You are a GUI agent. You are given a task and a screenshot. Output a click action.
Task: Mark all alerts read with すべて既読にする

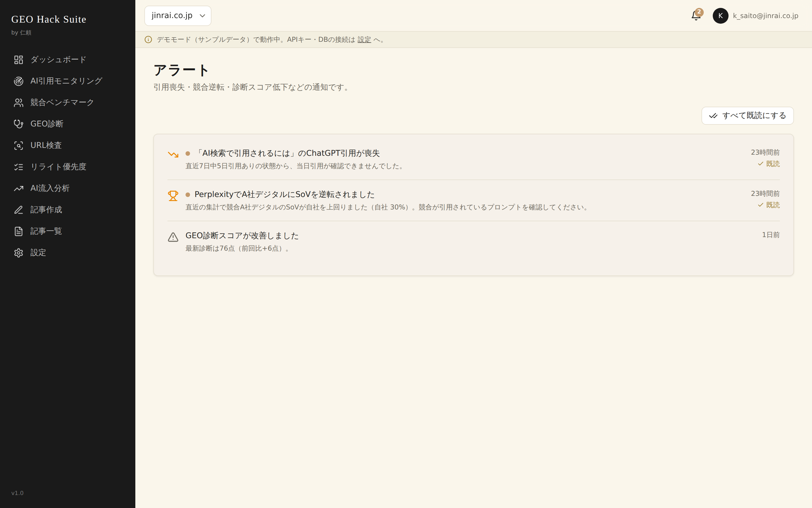click(x=748, y=116)
